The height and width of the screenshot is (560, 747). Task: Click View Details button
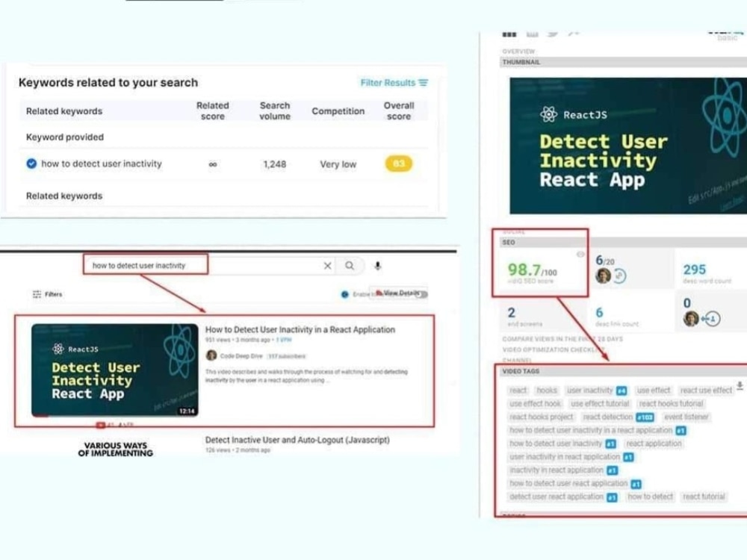(x=399, y=293)
